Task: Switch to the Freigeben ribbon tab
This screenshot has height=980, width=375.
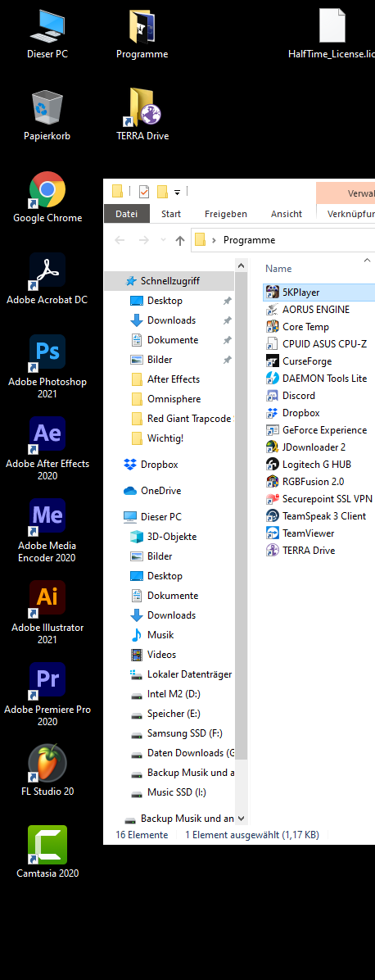Action: 226,214
